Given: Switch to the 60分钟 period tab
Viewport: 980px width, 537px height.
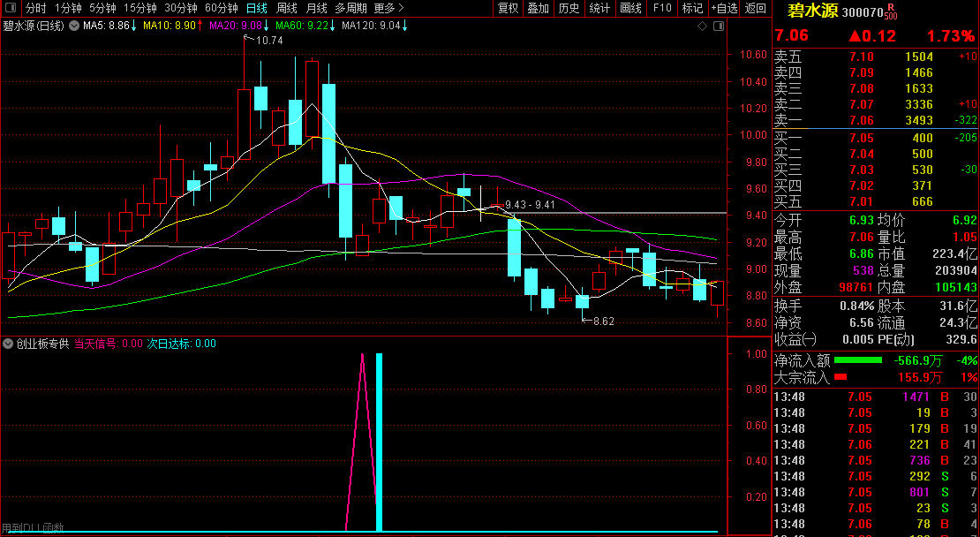Looking at the screenshot, I should pyautogui.click(x=222, y=9).
